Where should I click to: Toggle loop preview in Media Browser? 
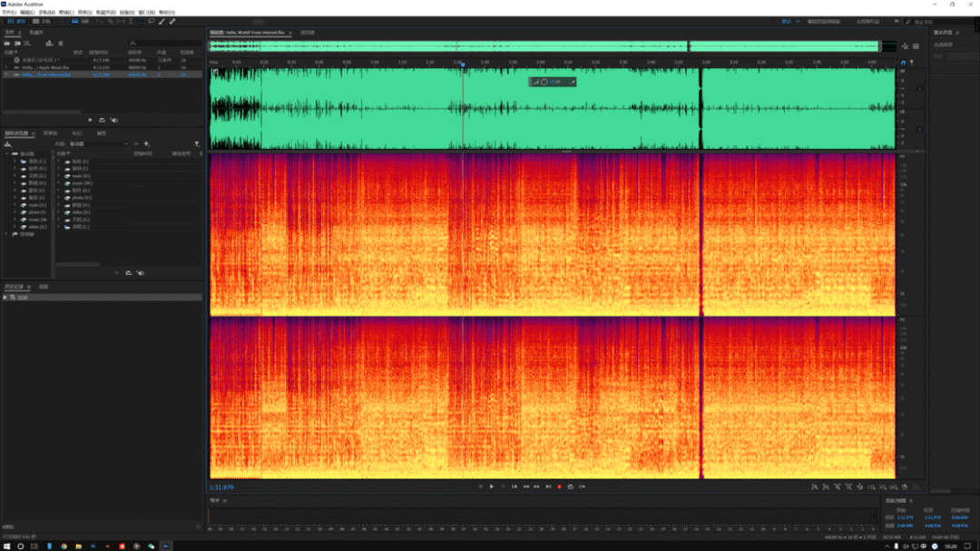(129, 273)
